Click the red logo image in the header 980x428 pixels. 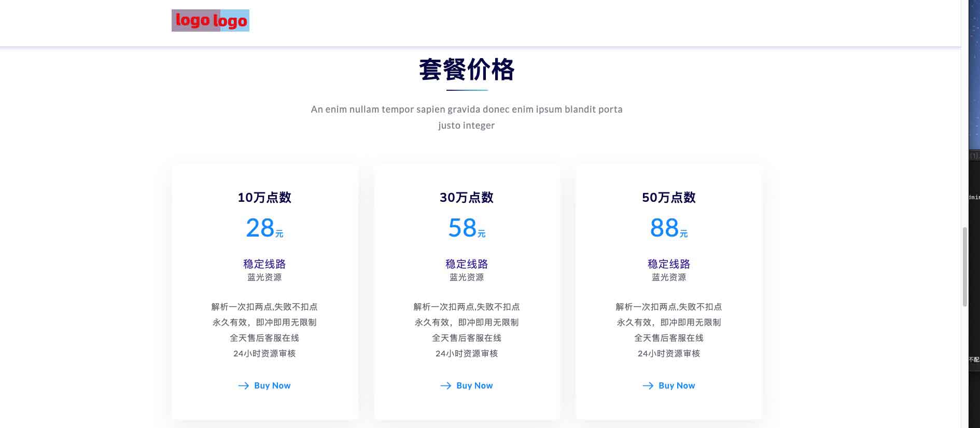coord(211,20)
